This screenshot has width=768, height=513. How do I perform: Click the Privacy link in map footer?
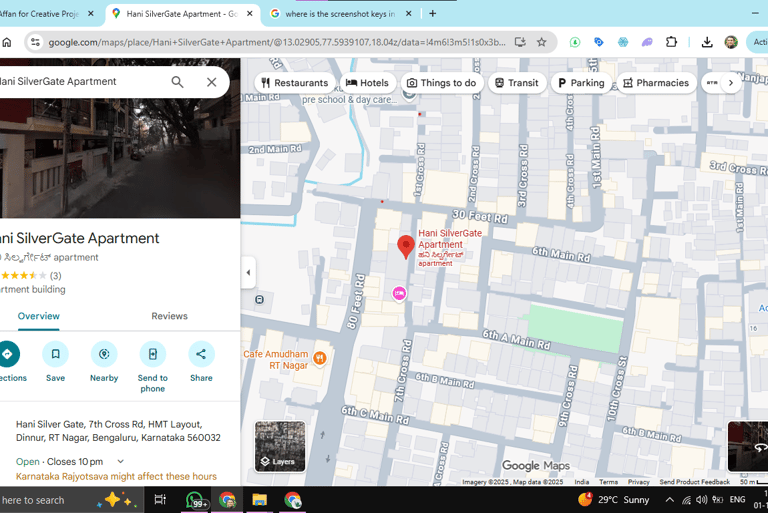(639, 482)
